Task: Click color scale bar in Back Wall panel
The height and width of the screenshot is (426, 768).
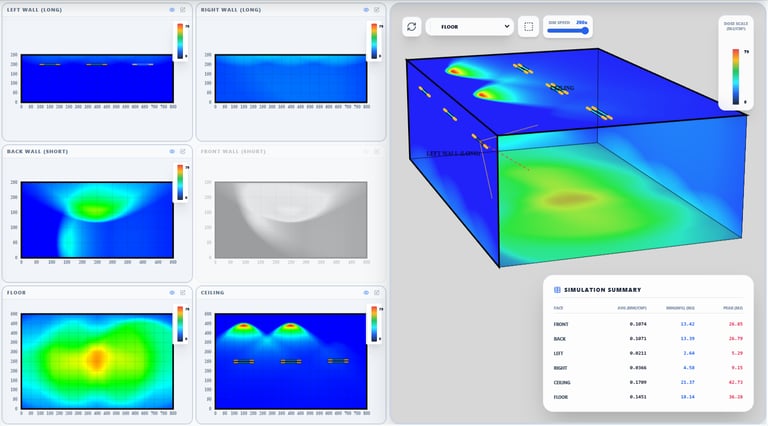Action: click(x=180, y=183)
